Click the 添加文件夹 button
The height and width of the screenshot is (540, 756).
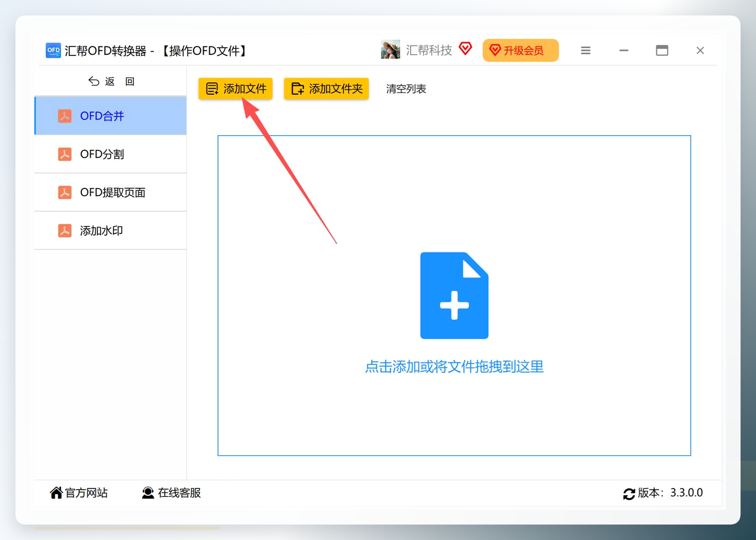point(327,89)
